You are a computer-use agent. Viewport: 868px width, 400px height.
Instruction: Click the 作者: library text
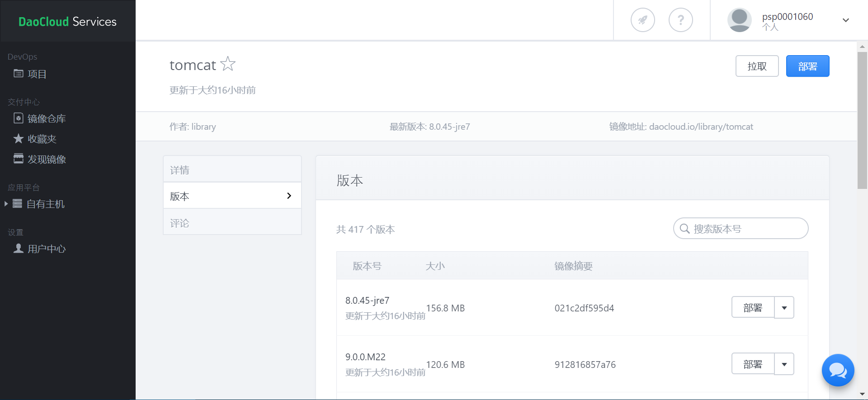[193, 127]
